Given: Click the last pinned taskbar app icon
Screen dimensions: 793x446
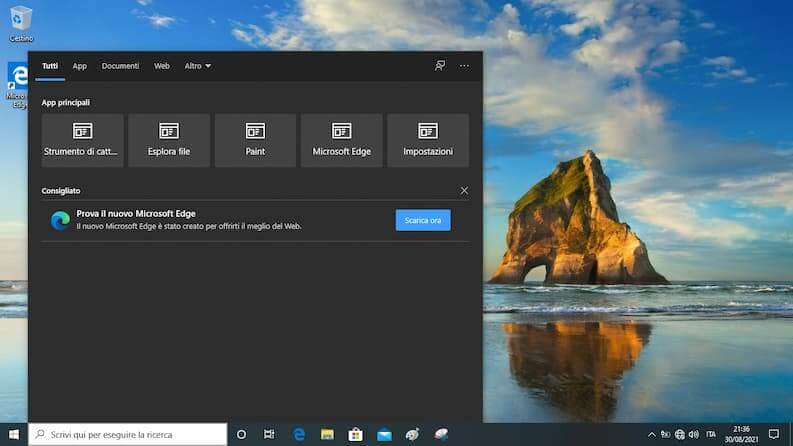Looking at the screenshot, I should point(441,434).
